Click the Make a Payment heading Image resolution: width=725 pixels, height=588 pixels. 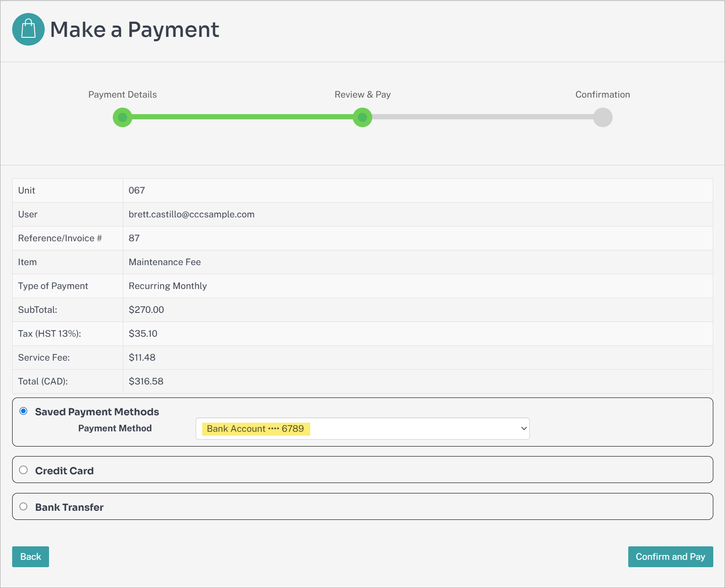135,30
